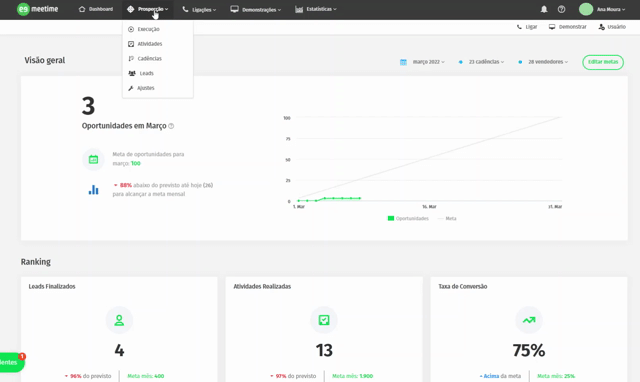Screen dimensions: 640x382
Task: Toggle Oportunidades series in chart legend
Action: 408,218
